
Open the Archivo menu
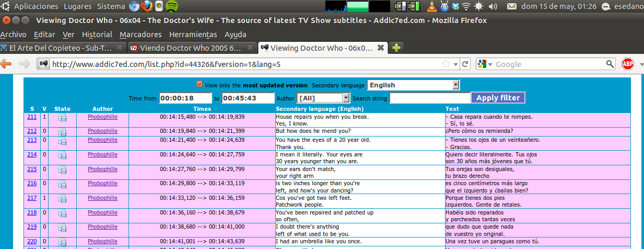coord(13,35)
